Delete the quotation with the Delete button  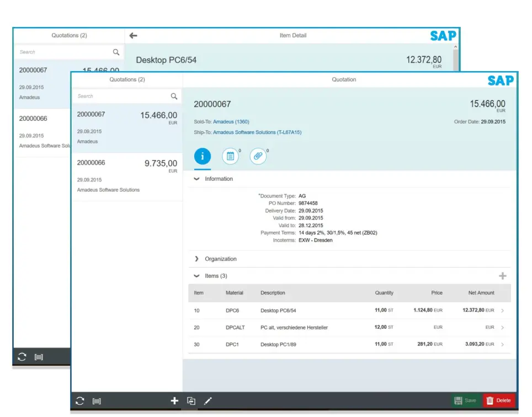point(499,400)
